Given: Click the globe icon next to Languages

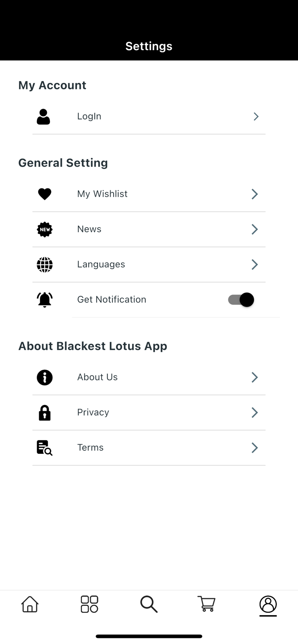Looking at the screenshot, I should coord(44,264).
